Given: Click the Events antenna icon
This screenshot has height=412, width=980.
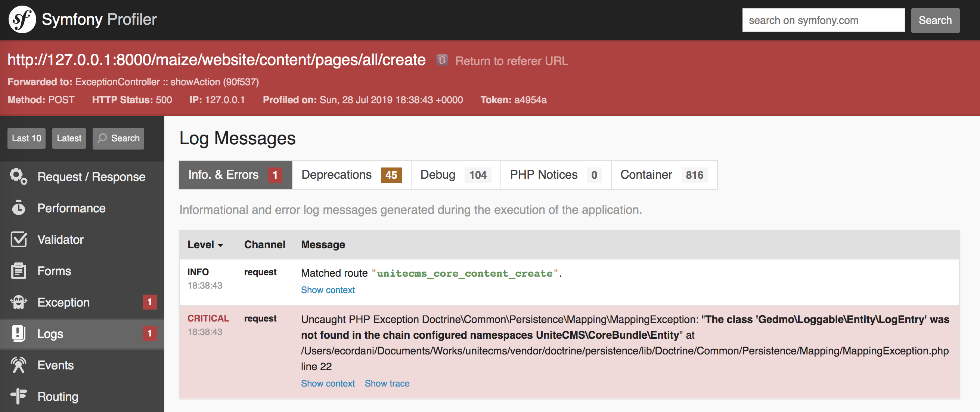Looking at the screenshot, I should click(x=18, y=365).
